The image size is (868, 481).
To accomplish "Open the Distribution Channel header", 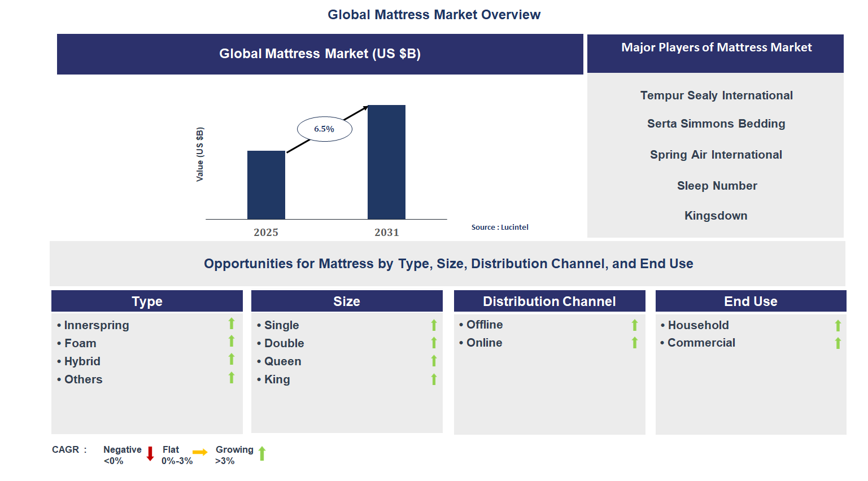I will (x=549, y=301).
